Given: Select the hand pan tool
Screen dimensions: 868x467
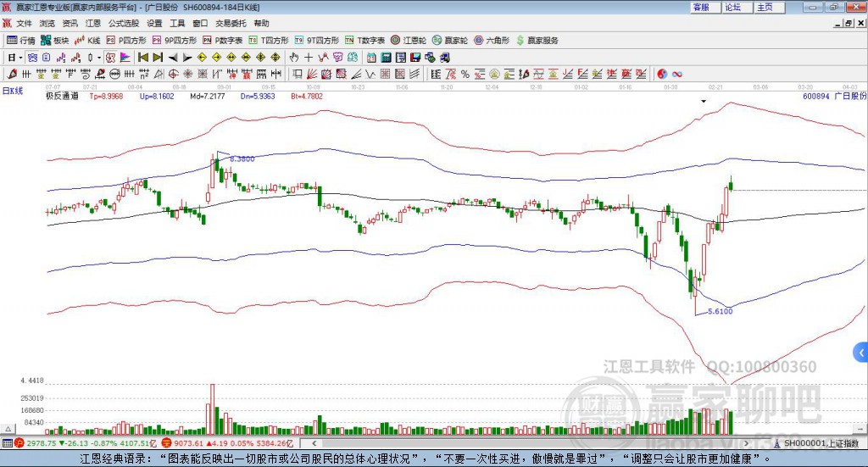Looking at the screenshot, I should tap(294, 58).
